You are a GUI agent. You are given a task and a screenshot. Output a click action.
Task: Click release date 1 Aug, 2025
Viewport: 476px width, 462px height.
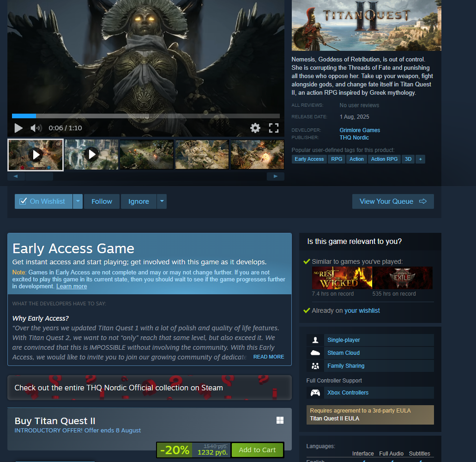click(354, 117)
